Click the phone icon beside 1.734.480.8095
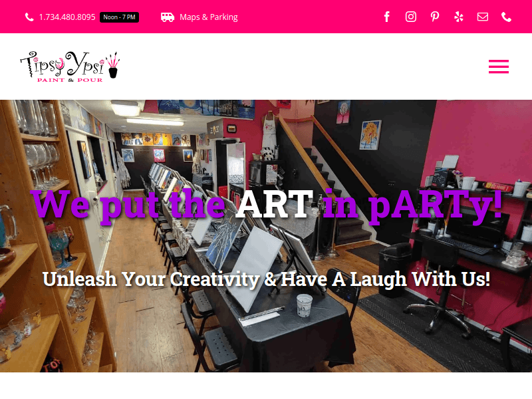The image size is (532, 399). pos(29,17)
